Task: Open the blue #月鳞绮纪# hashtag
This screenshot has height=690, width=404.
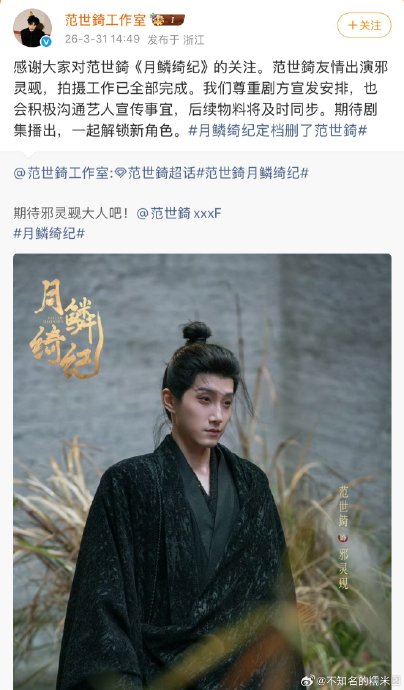Action: 49,233
